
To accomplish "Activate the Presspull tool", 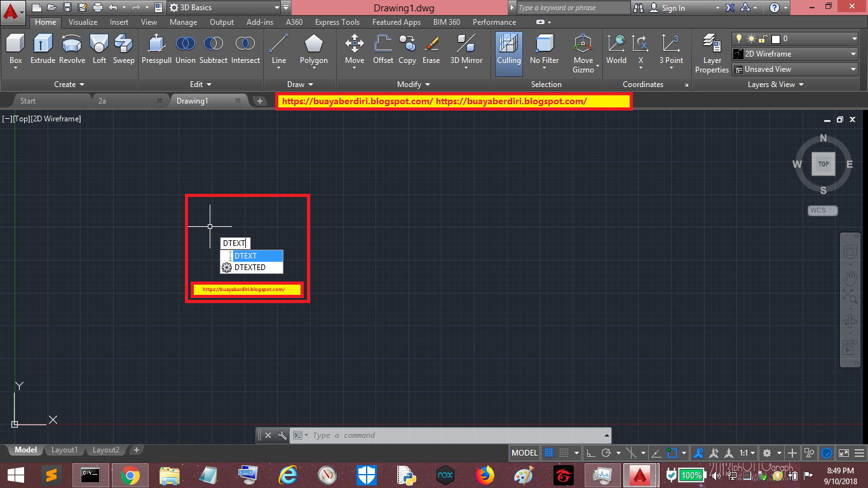I will (x=156, y=51).
